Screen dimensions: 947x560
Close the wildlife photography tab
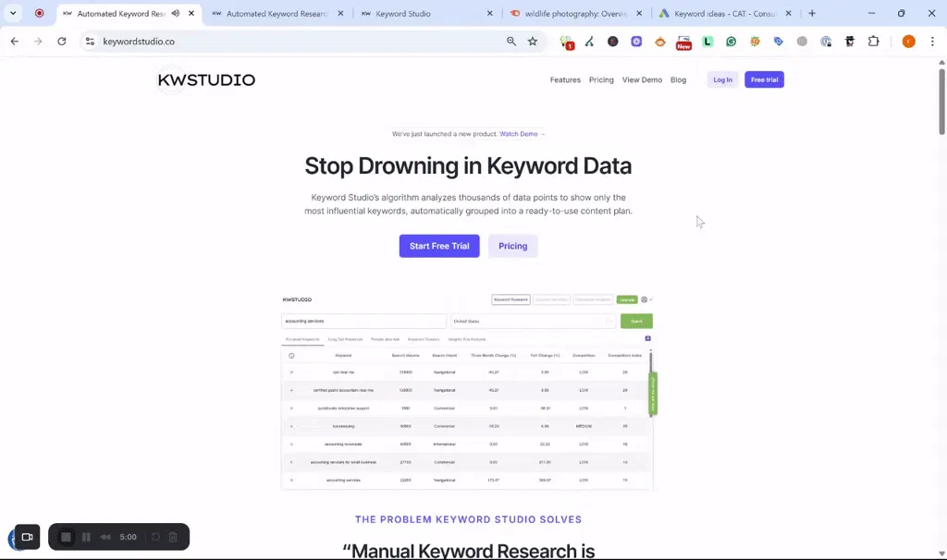[x=639, y=13]
